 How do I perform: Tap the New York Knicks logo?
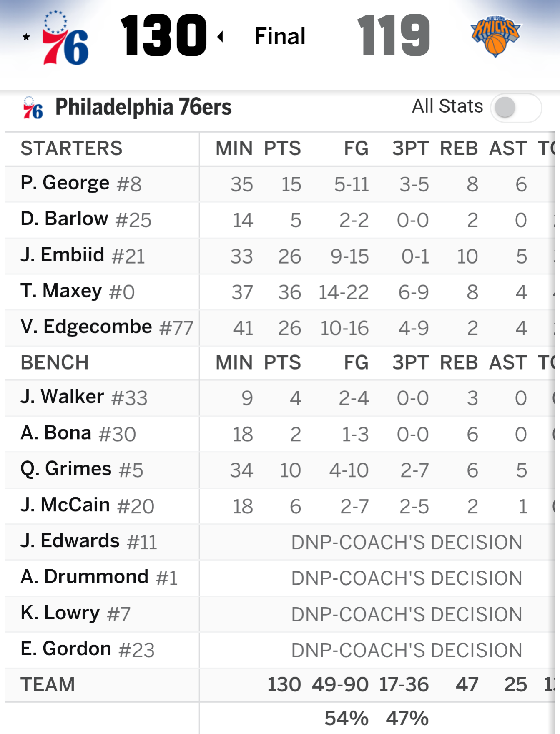tap(495, 37)
